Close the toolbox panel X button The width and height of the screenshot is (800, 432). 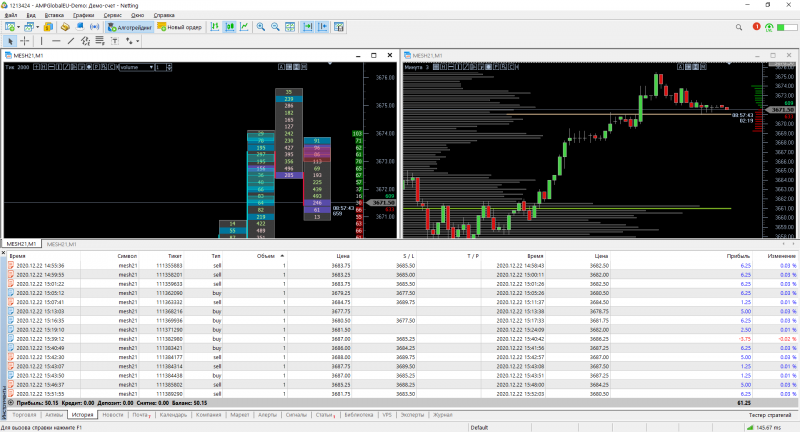(x=3, y=253)
